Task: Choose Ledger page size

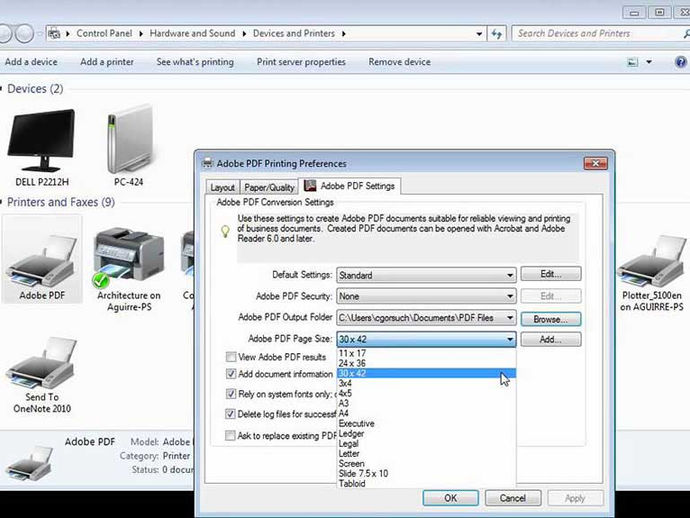Action: (x=426, y=434)
